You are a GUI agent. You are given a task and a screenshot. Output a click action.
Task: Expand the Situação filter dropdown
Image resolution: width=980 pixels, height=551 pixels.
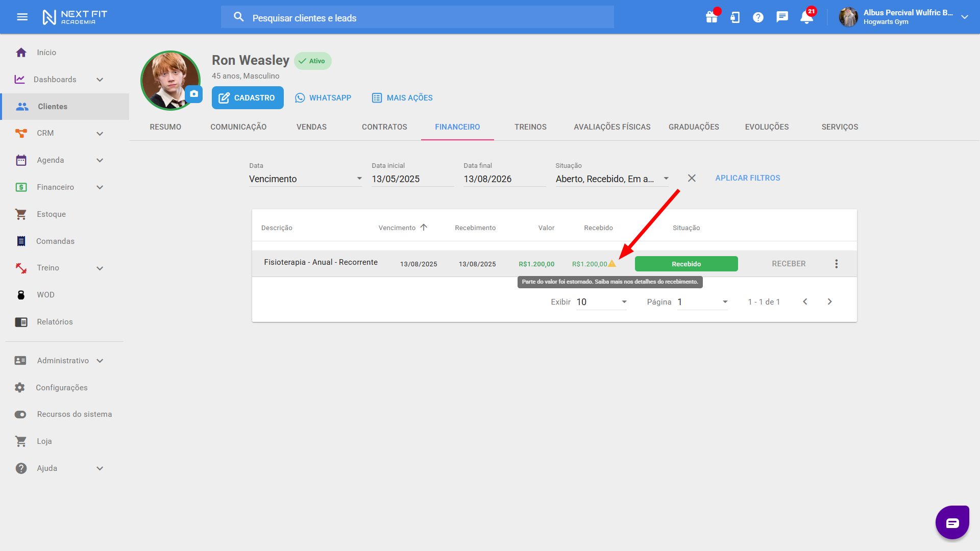pyautogui.click(x=612, y=179)
